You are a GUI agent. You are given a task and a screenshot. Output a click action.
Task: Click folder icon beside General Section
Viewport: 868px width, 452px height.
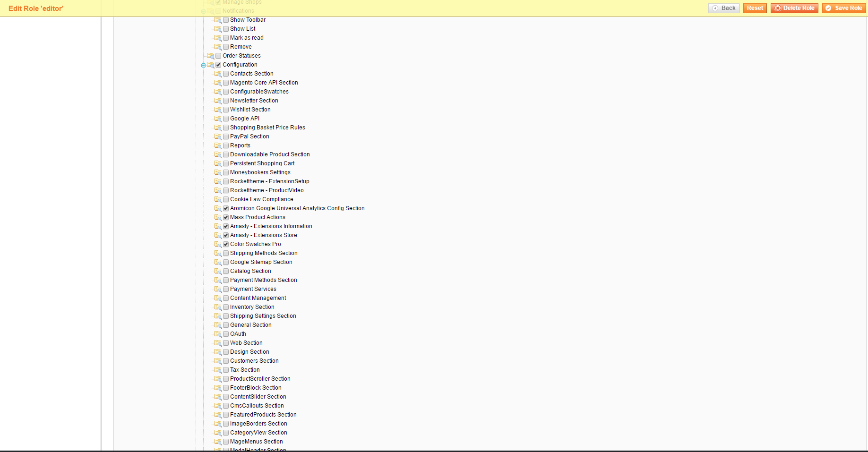click(x=218, y=325)
